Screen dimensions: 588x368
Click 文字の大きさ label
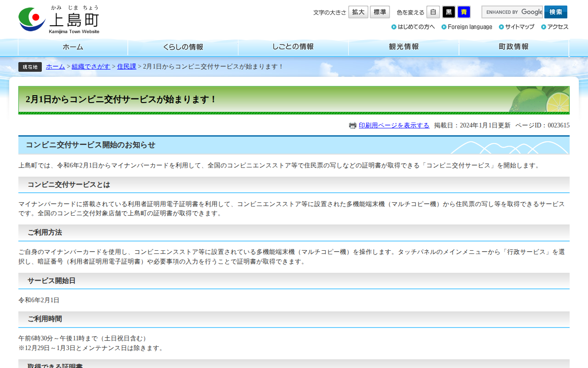point(330,12)
